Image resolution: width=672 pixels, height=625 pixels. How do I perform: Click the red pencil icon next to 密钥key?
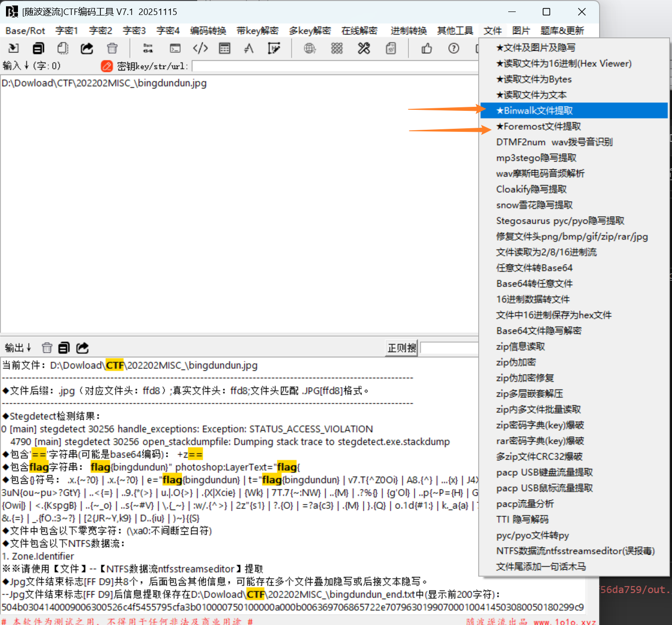click(107, 66)
